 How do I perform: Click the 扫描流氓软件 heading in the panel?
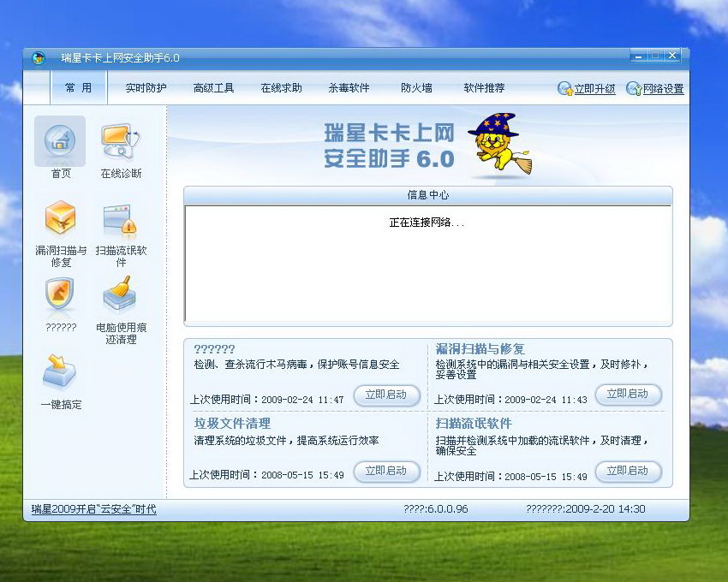point(474,424)
